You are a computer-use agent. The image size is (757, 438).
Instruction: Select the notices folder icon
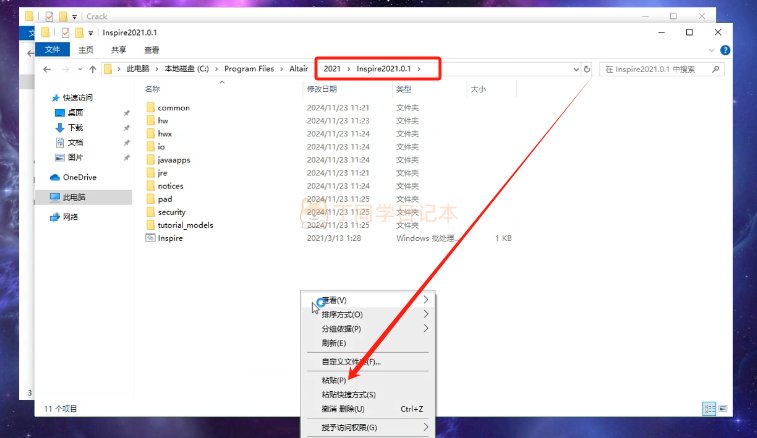point(151,185)
